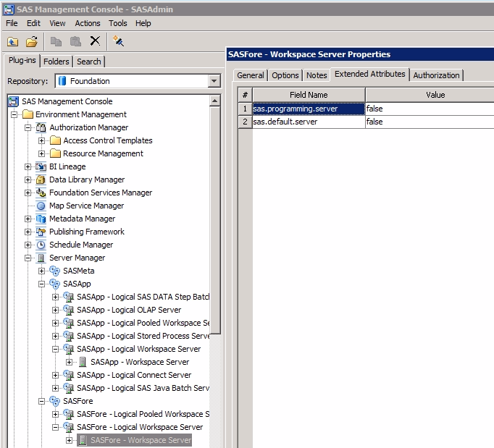Viewport: 494px width, 448px height.
Task: Click the Open folder toolbar icon
Action: pyautogui.click(x=31, y=41)
